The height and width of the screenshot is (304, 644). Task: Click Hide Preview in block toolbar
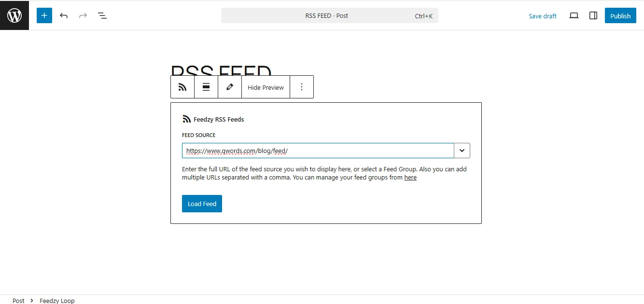(266, 87)
